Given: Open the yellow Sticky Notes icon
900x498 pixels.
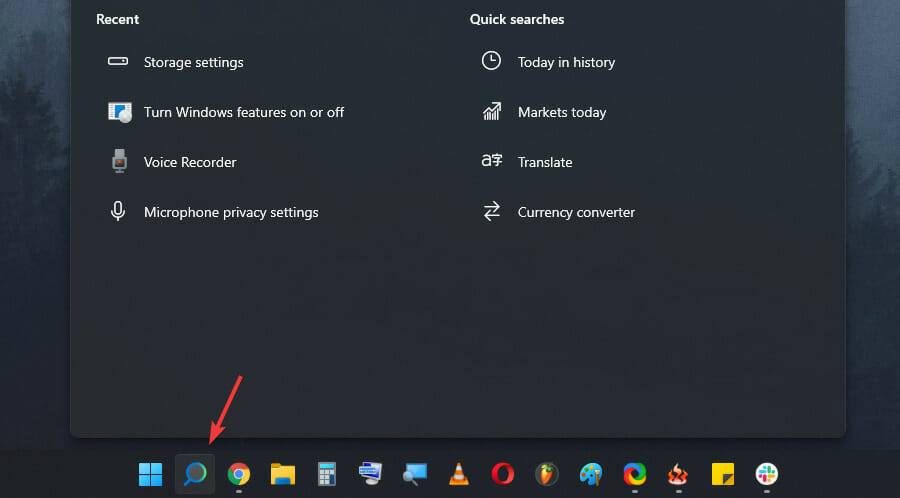Looking at the screenshot, I should click(723, 474).
